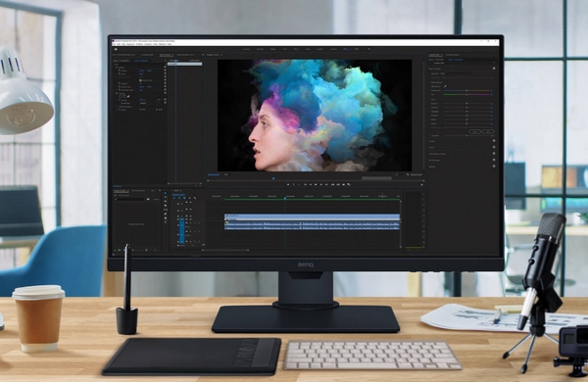
Task: Click the Extract button
Action: click(338, 184)
